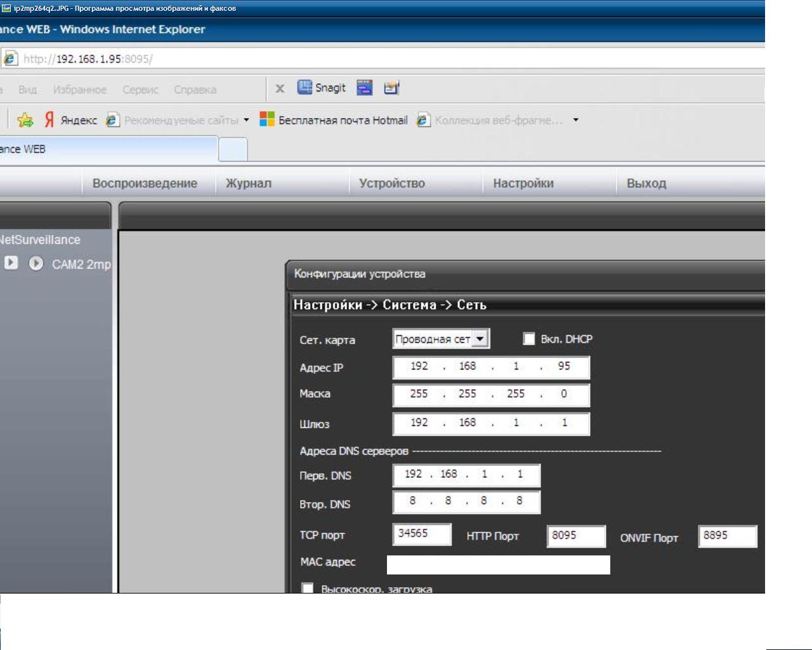Close the Snagit toolbar with X
Image resolution: width=812 pixels, height=650 pixels.
pos(280,88)
